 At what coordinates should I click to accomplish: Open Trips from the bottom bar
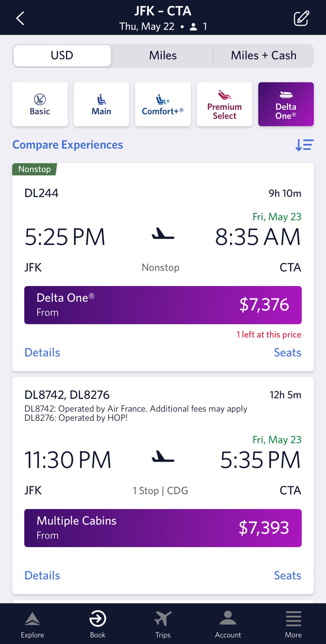tap(163, 625)
